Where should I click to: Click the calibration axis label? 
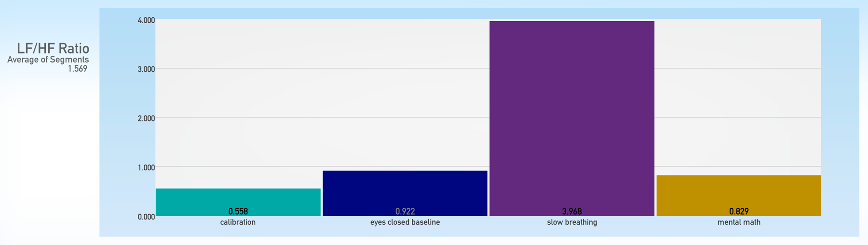tap(238, 222)
